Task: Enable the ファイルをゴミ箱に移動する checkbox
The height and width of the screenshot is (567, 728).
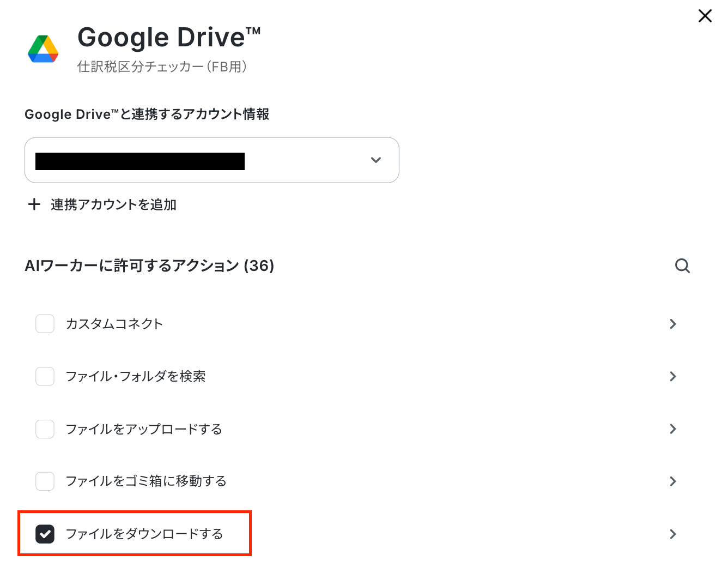Action: click(45, 481)
